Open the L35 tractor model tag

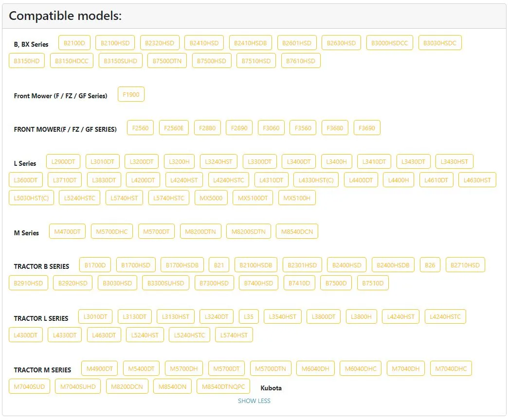[249, 317]
